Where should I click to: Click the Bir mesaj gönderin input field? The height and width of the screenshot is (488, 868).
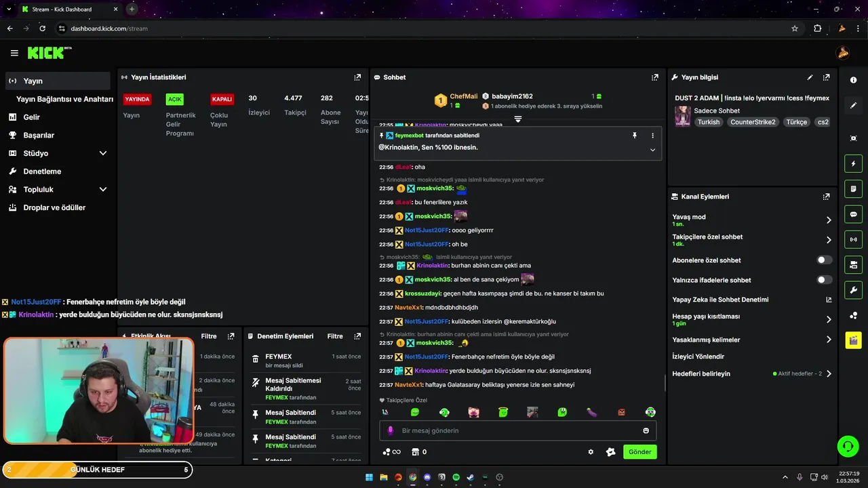[x=517, y=430]
